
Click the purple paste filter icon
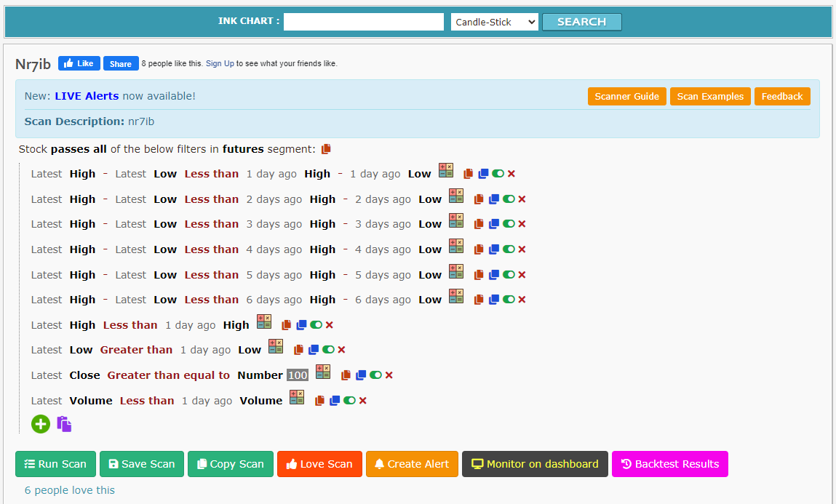pyautogui.click(x=65, y=424)
